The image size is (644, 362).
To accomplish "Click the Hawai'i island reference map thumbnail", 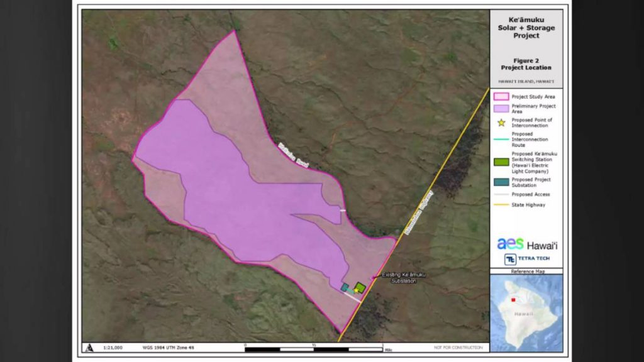I will coord(526,312).
